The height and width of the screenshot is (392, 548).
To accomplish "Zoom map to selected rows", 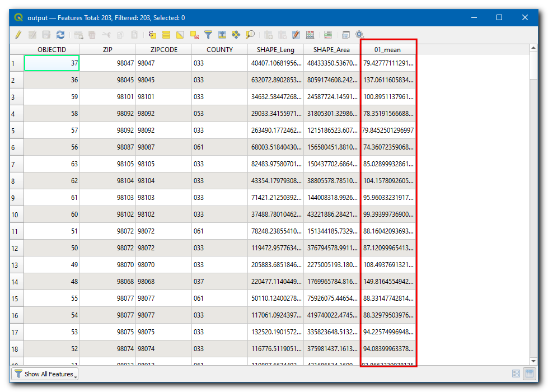I will (x=250, y=35).
